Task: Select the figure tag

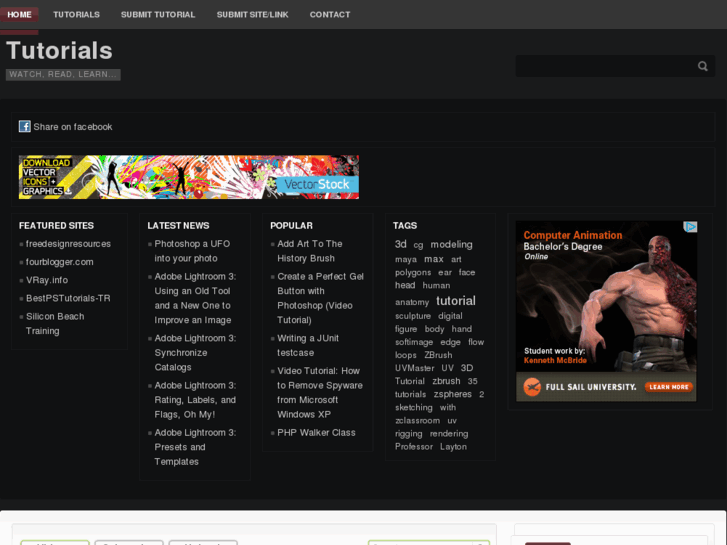Action: click(406, 329)
